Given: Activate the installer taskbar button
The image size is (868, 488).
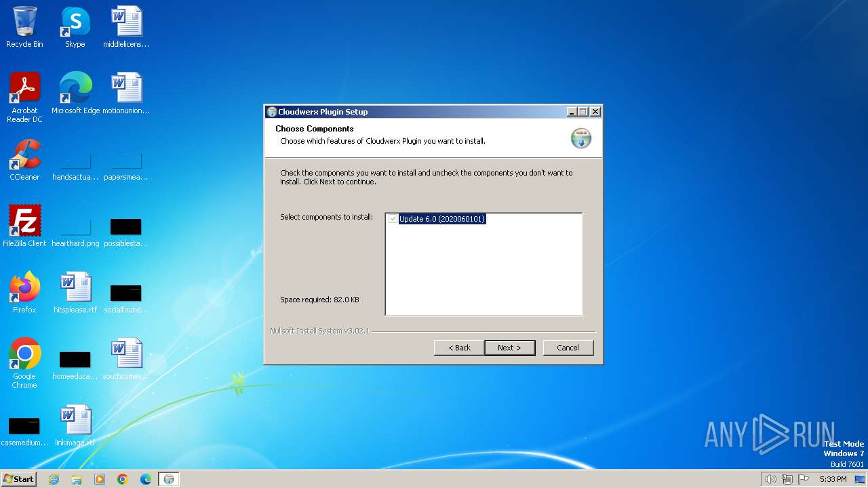Looking at the screenshot, I should coord(169,479).
